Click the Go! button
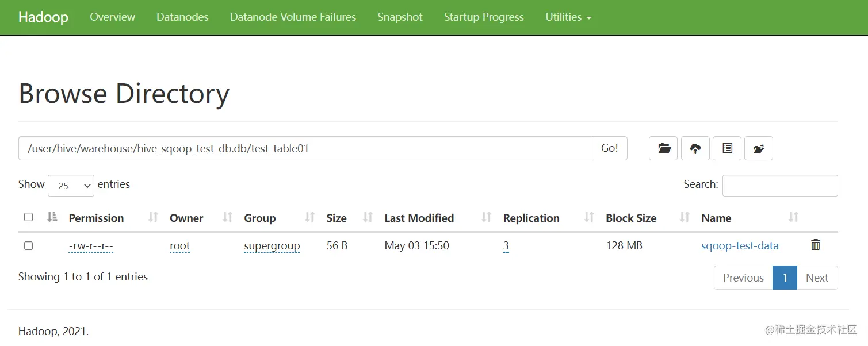 coord(610,148)
